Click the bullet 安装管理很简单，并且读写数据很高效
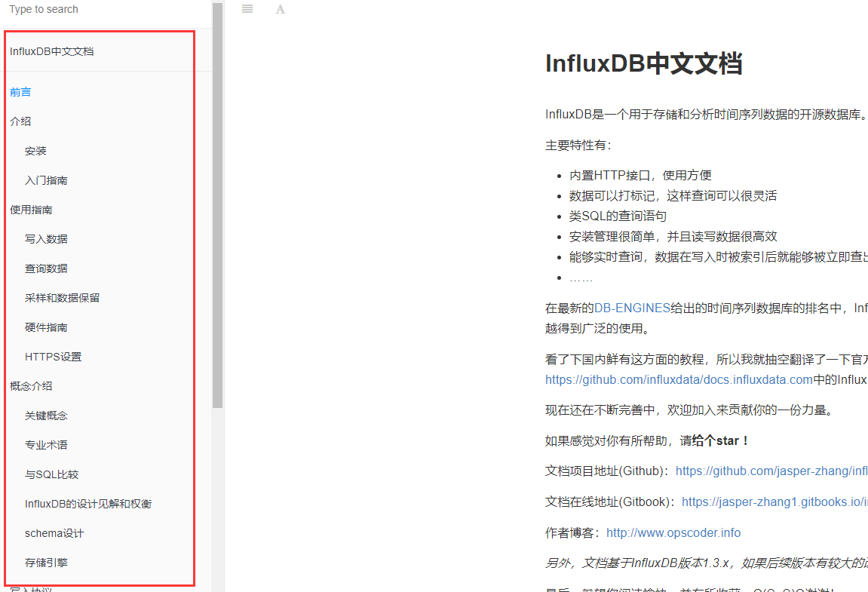This screenshot has height=592, width=868. [673, 237]
